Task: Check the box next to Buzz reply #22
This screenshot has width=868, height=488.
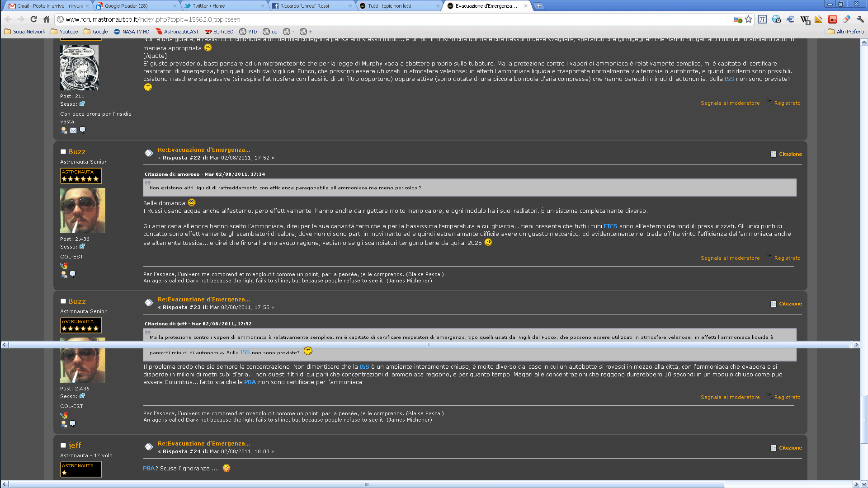Action: coord(63,152)
